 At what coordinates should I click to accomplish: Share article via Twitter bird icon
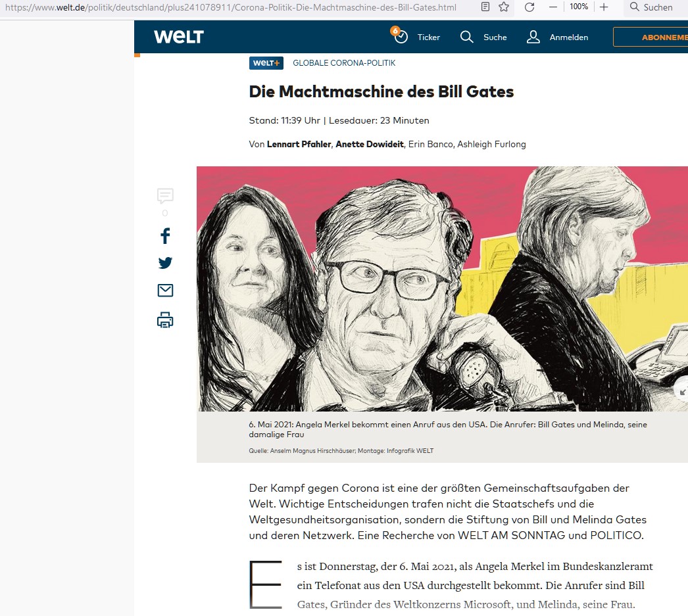click(165, 262)
